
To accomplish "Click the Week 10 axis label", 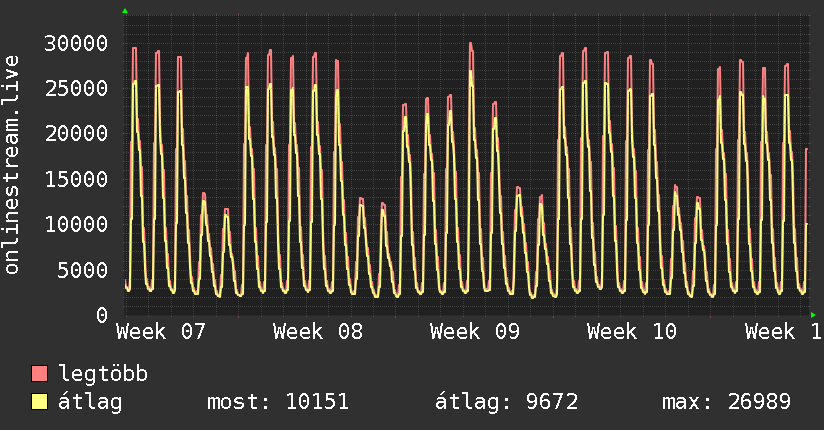I will click(x=632, y=332).
